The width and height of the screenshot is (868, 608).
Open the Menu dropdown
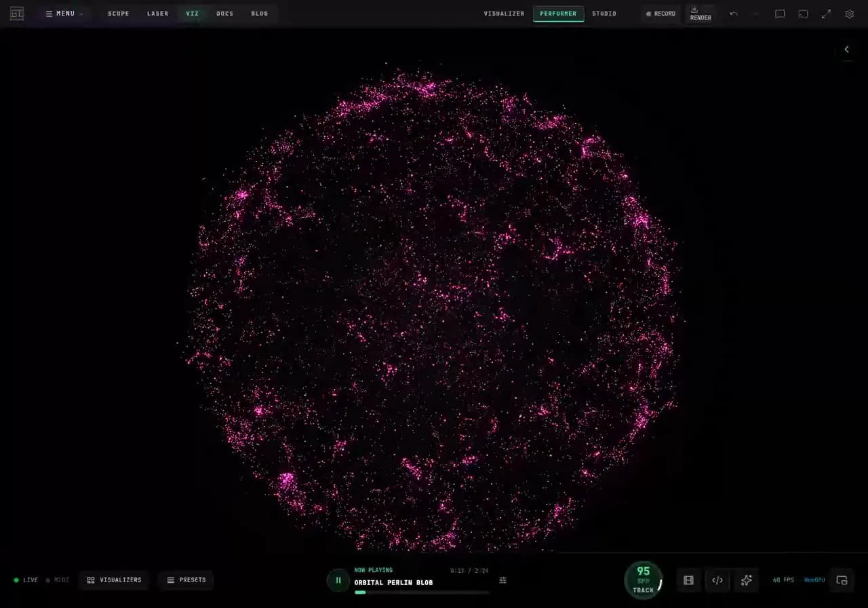tap(64, 14)
